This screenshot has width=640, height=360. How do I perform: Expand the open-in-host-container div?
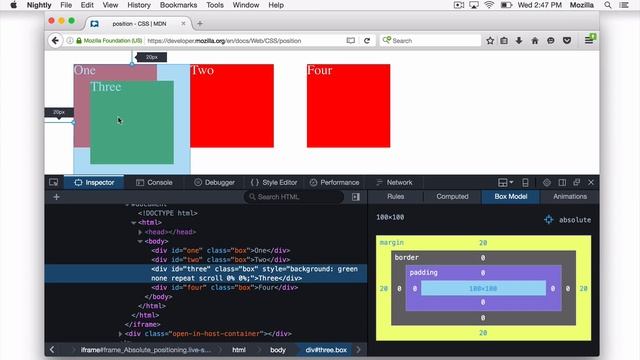(x=120, y=333)
